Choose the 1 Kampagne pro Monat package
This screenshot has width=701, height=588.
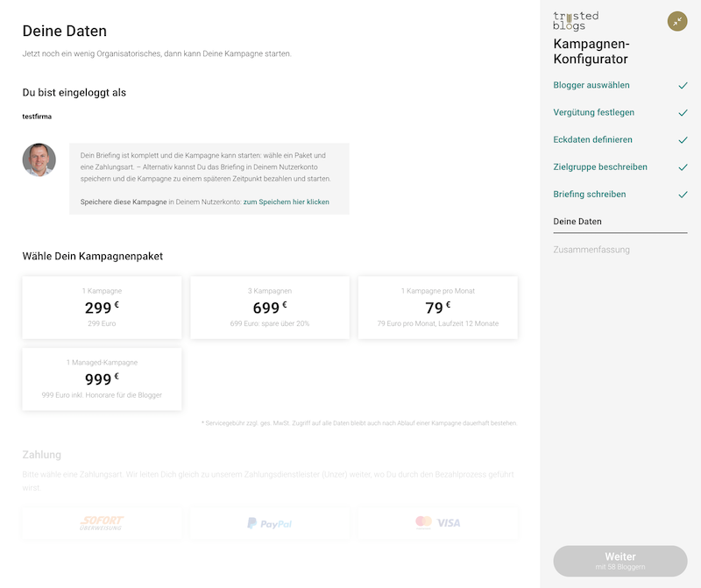point(437,308)
